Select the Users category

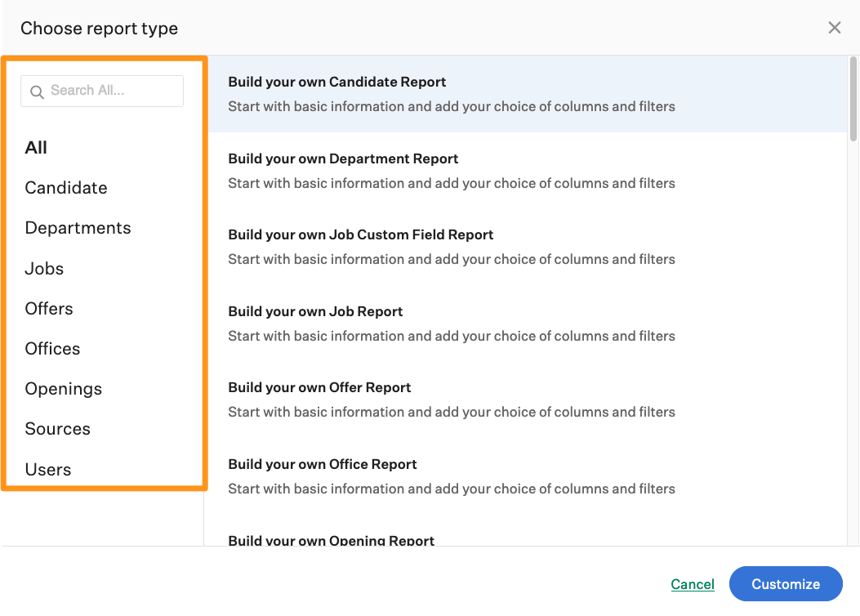click(x=48, y=470)
